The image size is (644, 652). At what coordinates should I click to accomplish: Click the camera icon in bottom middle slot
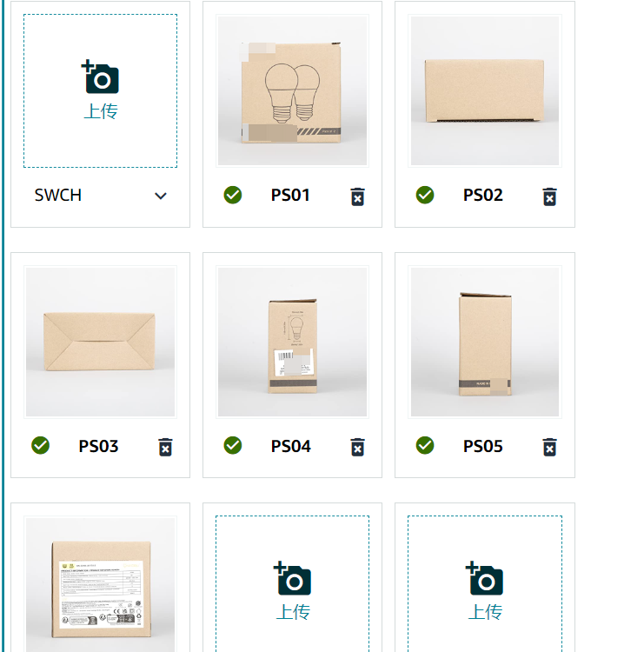pos(292,578)
